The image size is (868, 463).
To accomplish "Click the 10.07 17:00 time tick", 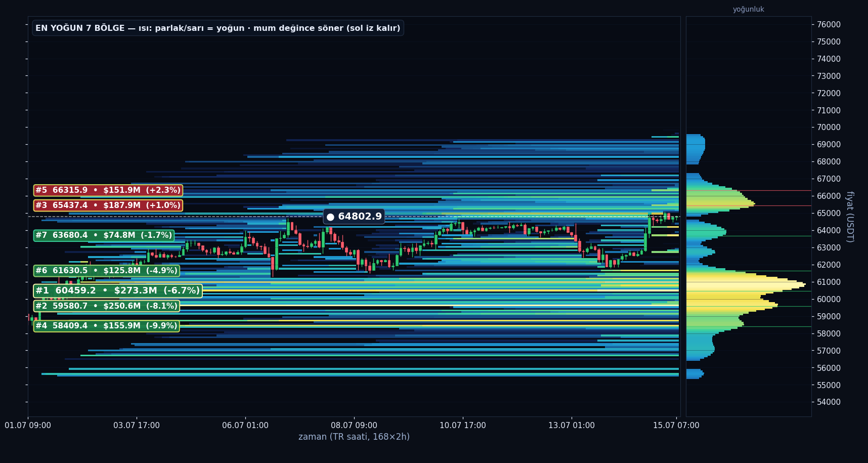I will tap(463, 426).
